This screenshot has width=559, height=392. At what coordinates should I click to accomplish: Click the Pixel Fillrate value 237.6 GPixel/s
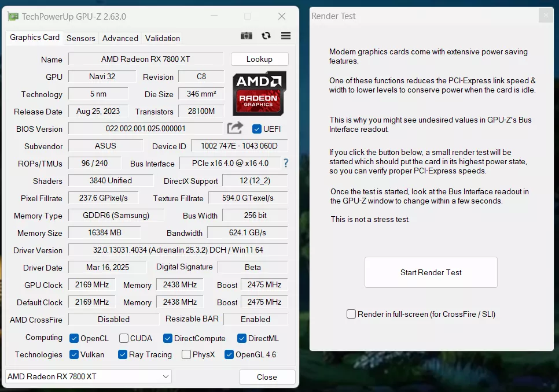pos(104,198)
